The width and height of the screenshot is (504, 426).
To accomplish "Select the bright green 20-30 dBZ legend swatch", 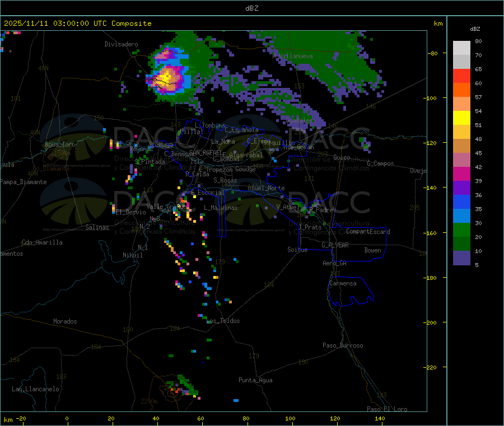I will tap(461, 230).
